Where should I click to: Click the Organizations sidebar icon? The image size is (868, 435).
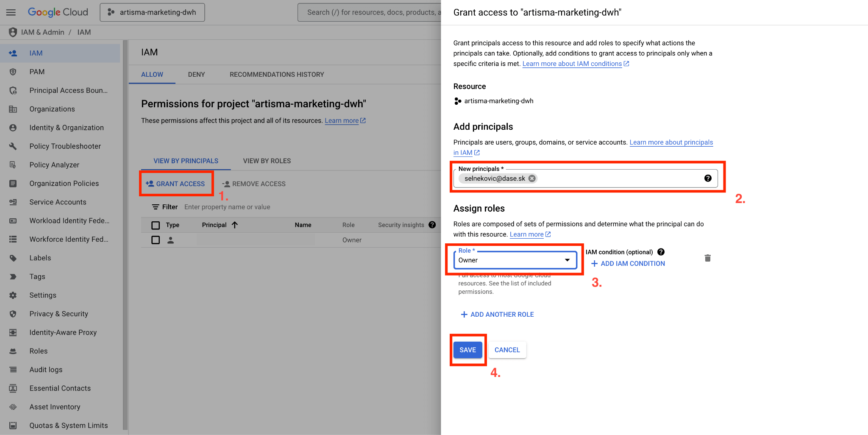pos(13,109)
